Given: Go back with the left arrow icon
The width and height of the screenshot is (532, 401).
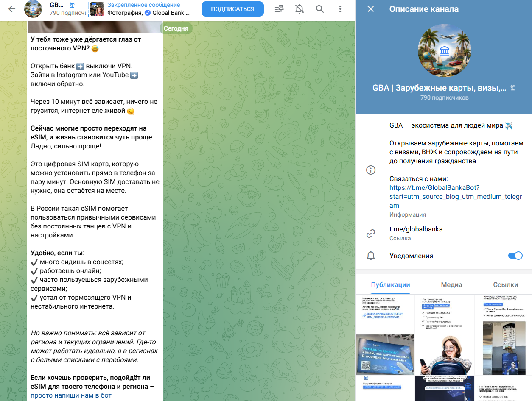Looking at the screenshot, I should [12, 9].
